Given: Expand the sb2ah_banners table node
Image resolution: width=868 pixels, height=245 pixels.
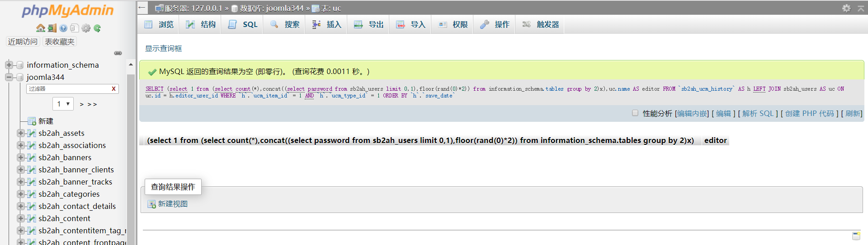Looking at the screenshot, I should (x=20, y=157).
